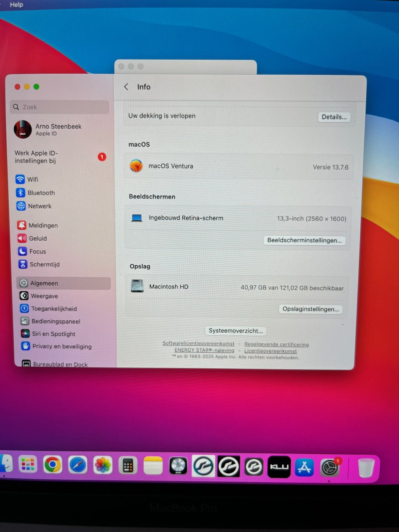Close the settings window with red button
The height and width of the screenshot is (532, 399).
tap(17, 87)
